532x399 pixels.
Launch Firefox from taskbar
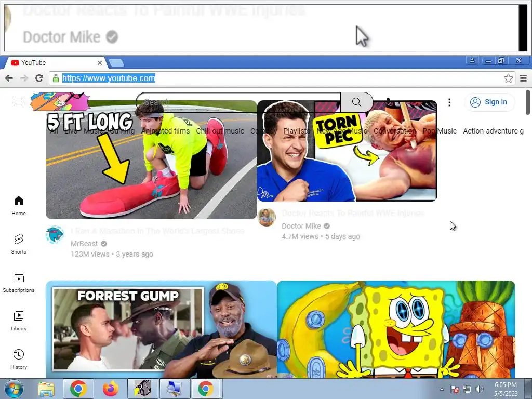(111, 389)
